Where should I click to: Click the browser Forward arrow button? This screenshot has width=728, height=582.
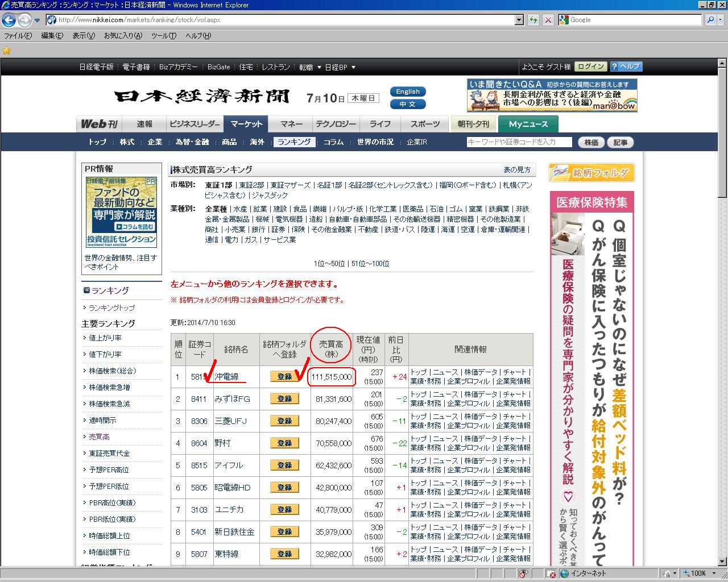click(x=24, y=20)
